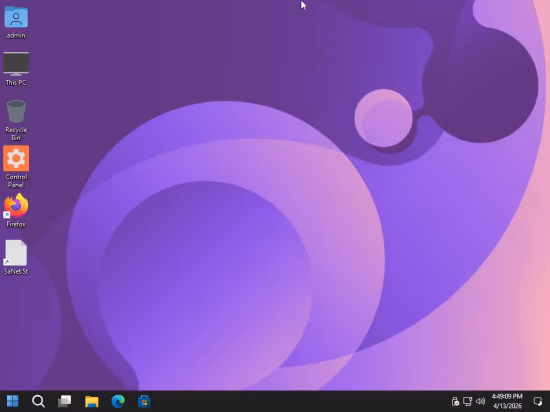Open the clock showing 4/13/2026
The image size is (550, 412).
pyautogui.click(x=507, y=401)
